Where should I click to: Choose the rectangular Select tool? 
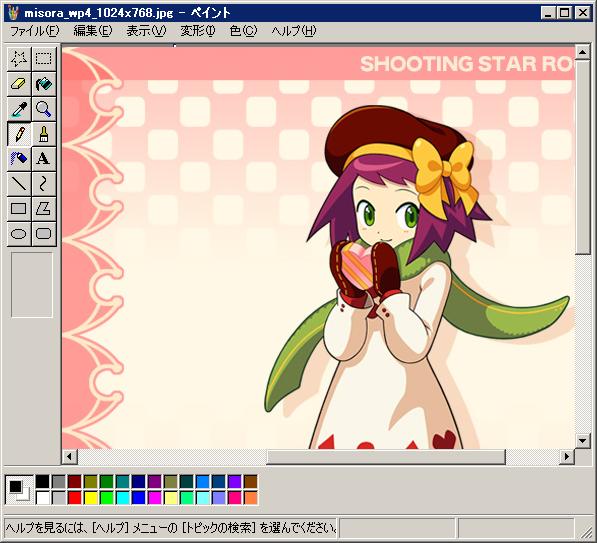(44, 59)
